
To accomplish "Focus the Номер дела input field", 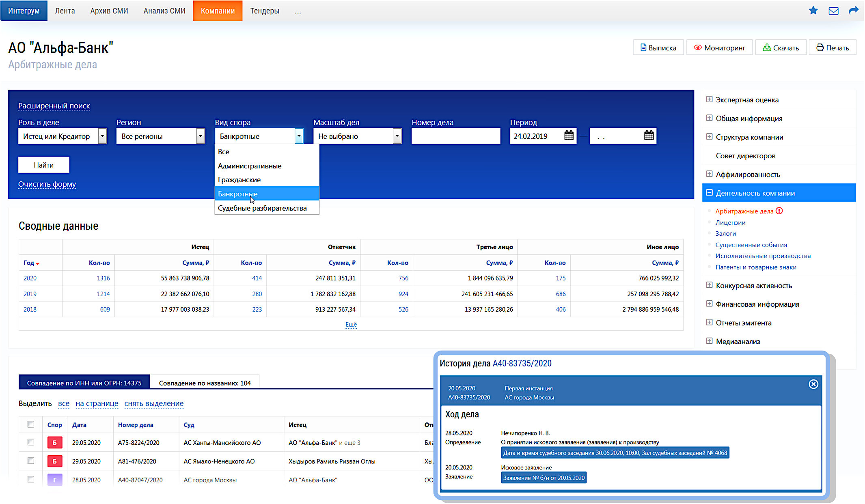I will [456, 136].
